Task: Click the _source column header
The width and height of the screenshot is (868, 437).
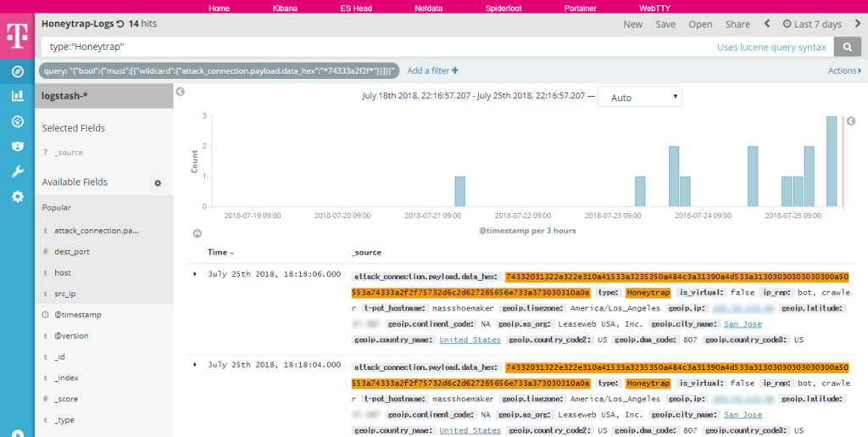Action: [366, 252]
